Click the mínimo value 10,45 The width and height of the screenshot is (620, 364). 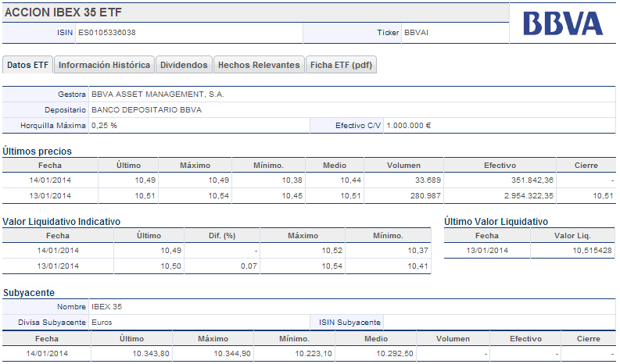coord(292,195)
